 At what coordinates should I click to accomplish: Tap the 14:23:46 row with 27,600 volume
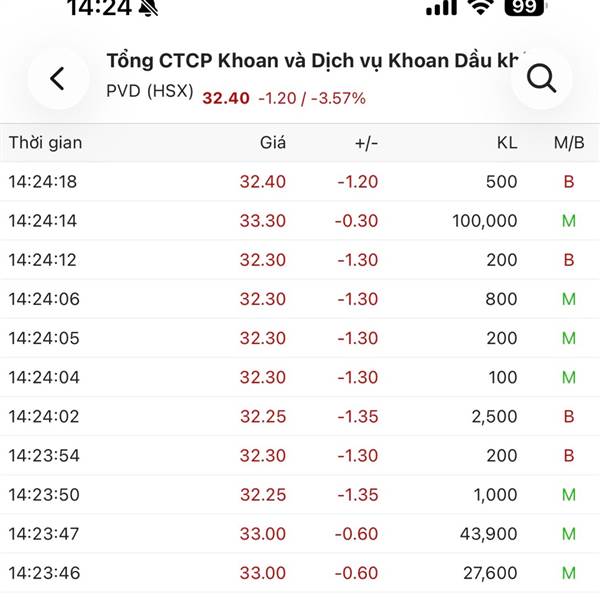300,573
